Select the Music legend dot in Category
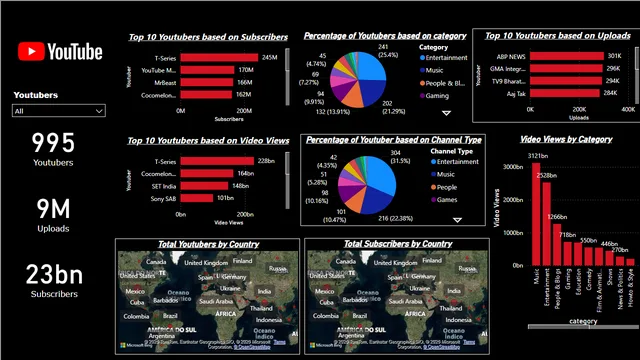Screen dimensions: 640x360 422,70
